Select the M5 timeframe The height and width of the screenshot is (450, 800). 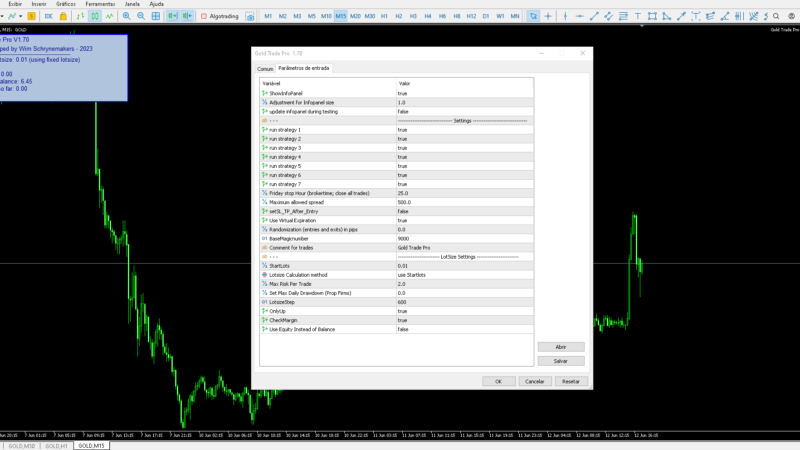312,16
